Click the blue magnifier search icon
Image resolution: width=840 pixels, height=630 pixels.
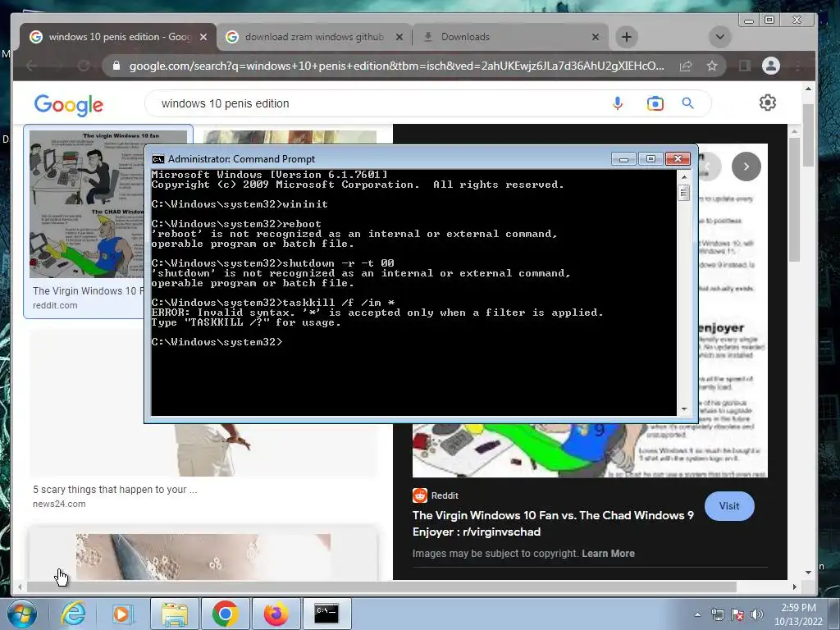tap(688, 103)
